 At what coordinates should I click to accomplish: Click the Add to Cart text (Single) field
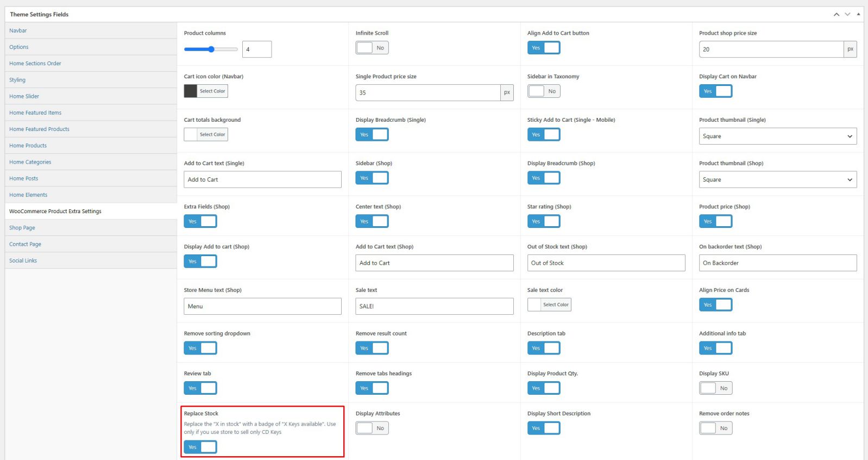[x=263, y=179]
